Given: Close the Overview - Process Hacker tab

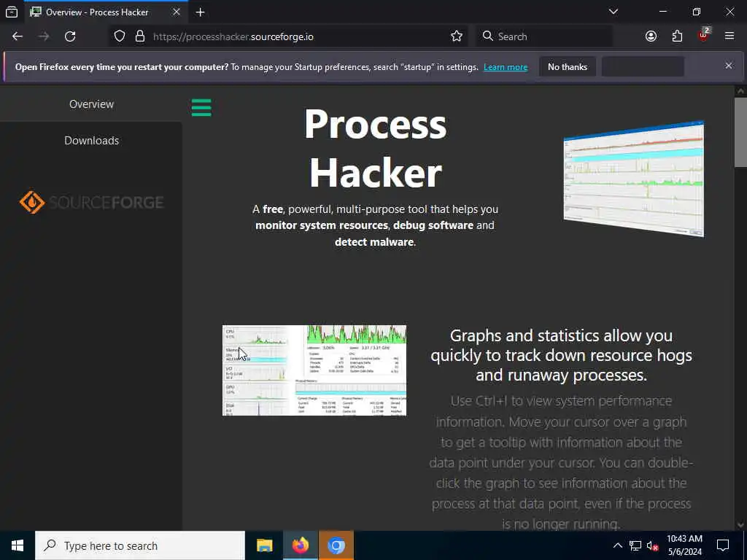Looking at the screenshot, I should pos(177,12).
